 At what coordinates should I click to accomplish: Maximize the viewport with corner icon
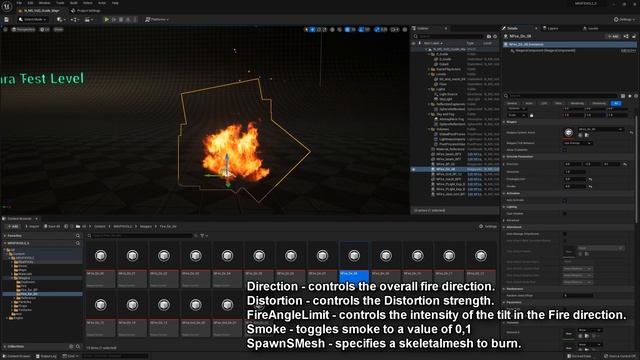(x=405, y=29)
